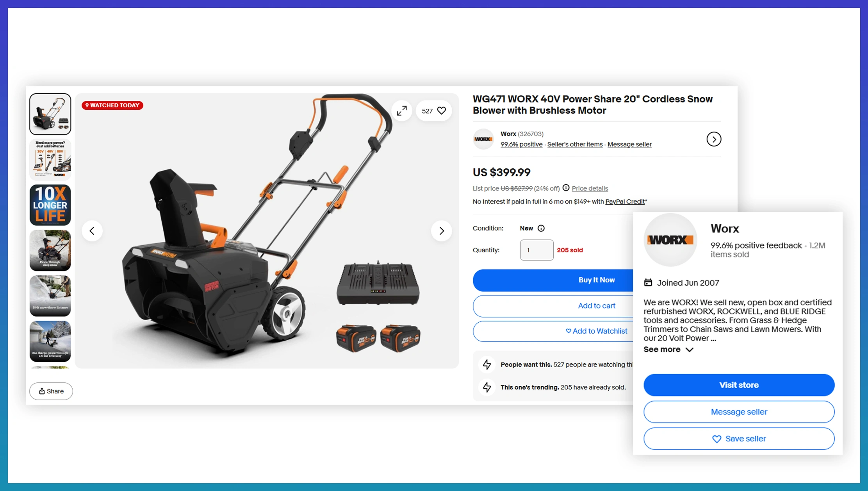Save seller with the heart button
The height and width of the screenshot is (491, 868).
(x=739, y=439)
